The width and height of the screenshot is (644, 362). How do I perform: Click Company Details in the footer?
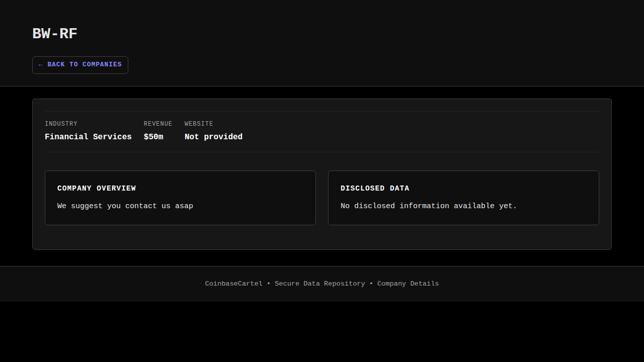click(x=408, y=284)
